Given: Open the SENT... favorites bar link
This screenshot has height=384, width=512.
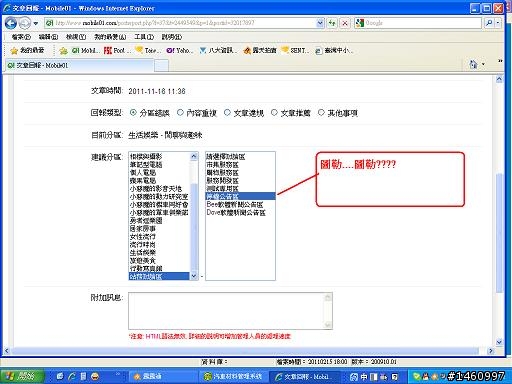Looking at the screenshot, I should 295,50.
